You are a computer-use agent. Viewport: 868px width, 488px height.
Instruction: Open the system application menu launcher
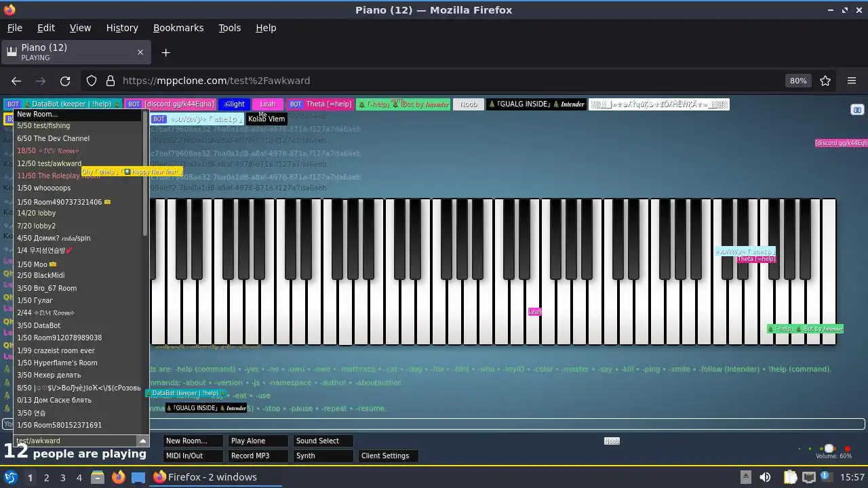[x=11, y=477]
